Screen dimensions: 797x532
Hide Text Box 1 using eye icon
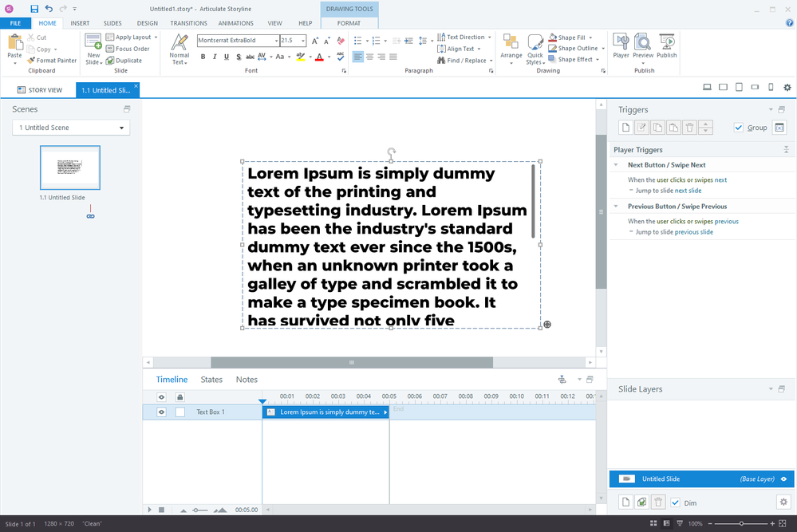(161, 412)
